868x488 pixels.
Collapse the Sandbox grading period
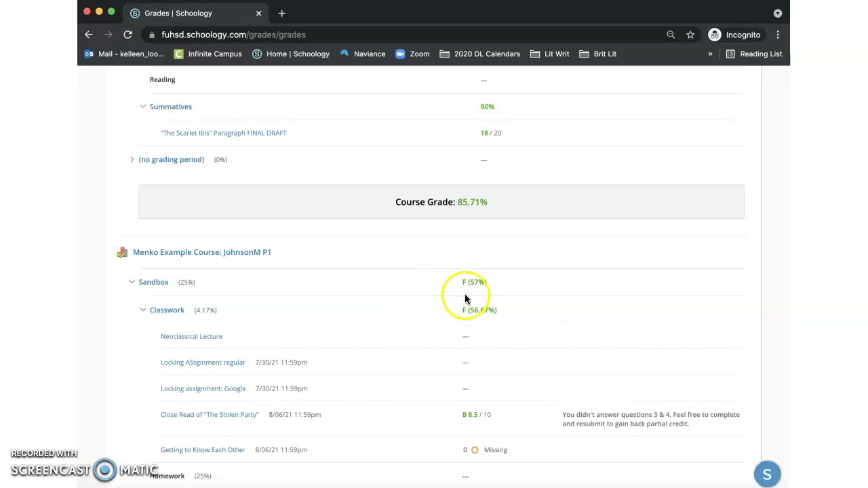[x=132, y=282]
